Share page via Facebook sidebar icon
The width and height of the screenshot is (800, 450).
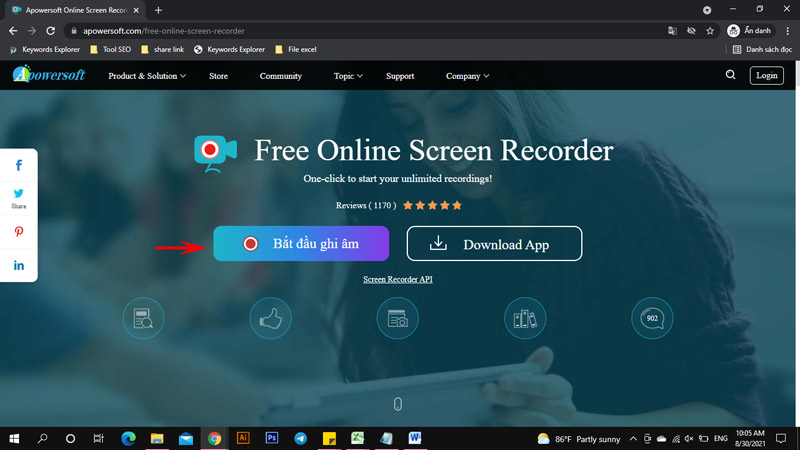click(x=19, y=165)
